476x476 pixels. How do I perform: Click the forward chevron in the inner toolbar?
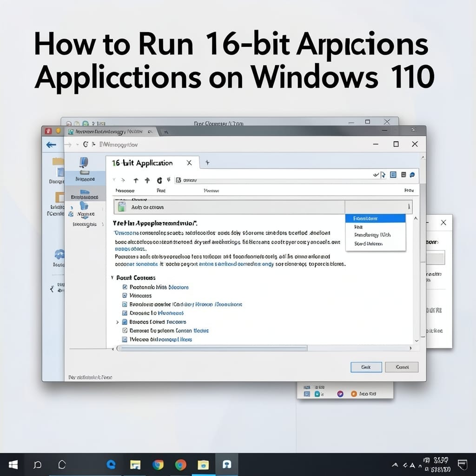(123, 180)
